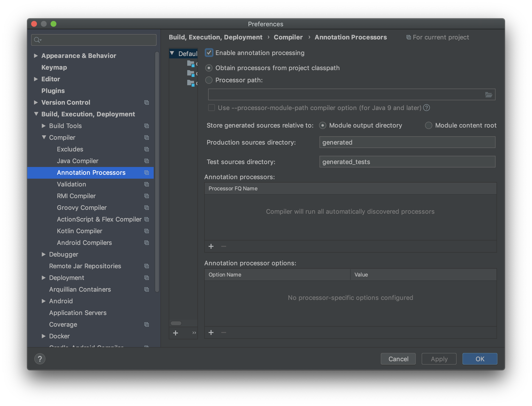
Task: Click the Apply button
Action: click(439, 359)
